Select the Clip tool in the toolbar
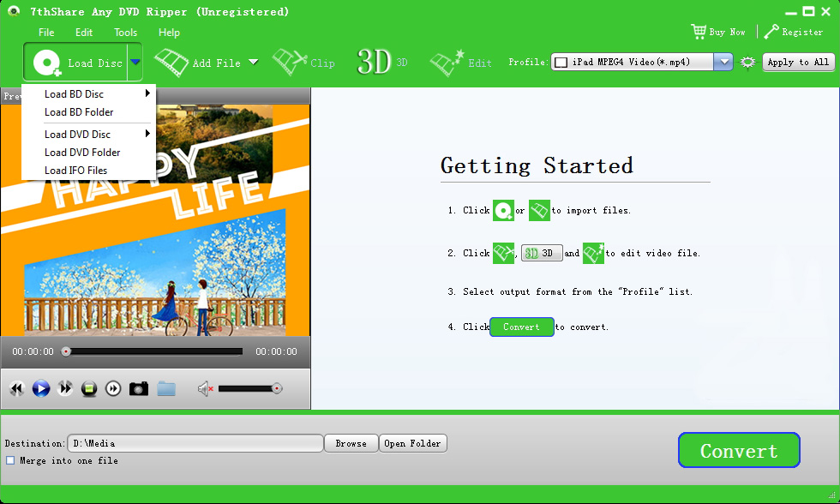Image resolution: width=840 pixels, height=504 pixels. pyautogui.click(x=304, y=62)
